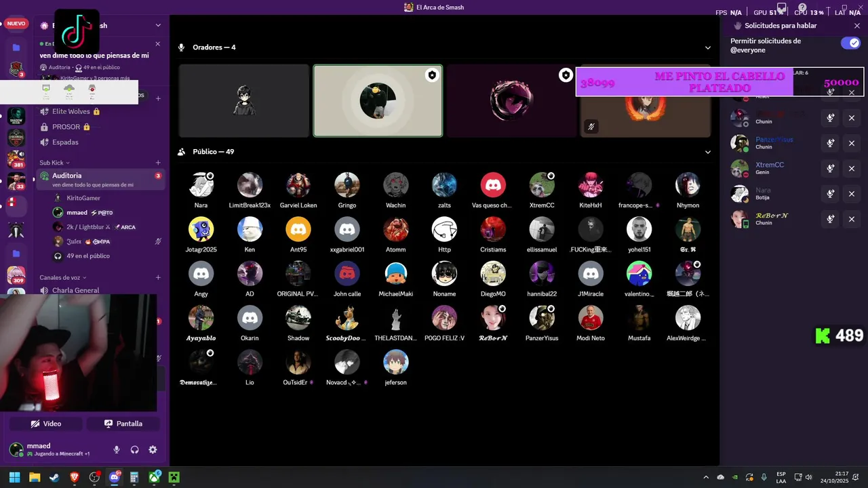Invite Nara to speak in request list

(830, 194)
